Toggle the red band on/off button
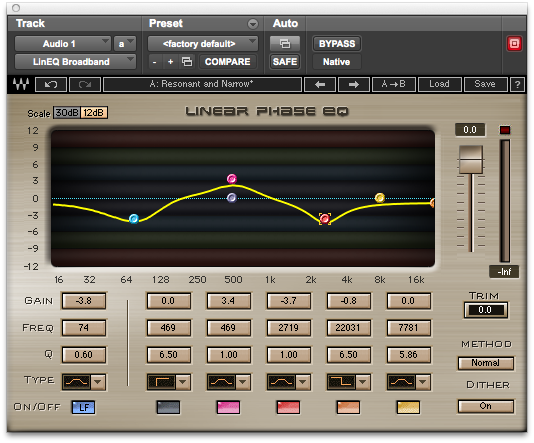 [x=288, y=407]
